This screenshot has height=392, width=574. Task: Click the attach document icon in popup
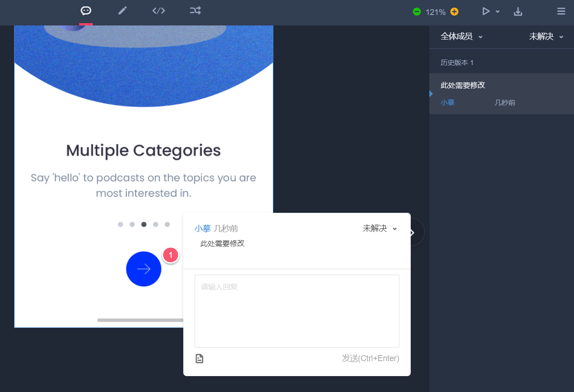[x=199, y=359]
